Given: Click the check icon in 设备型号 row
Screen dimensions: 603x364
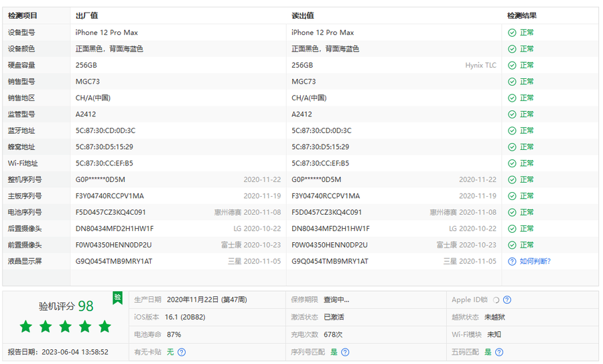Looking at the screenshot, I should [512, 33].
